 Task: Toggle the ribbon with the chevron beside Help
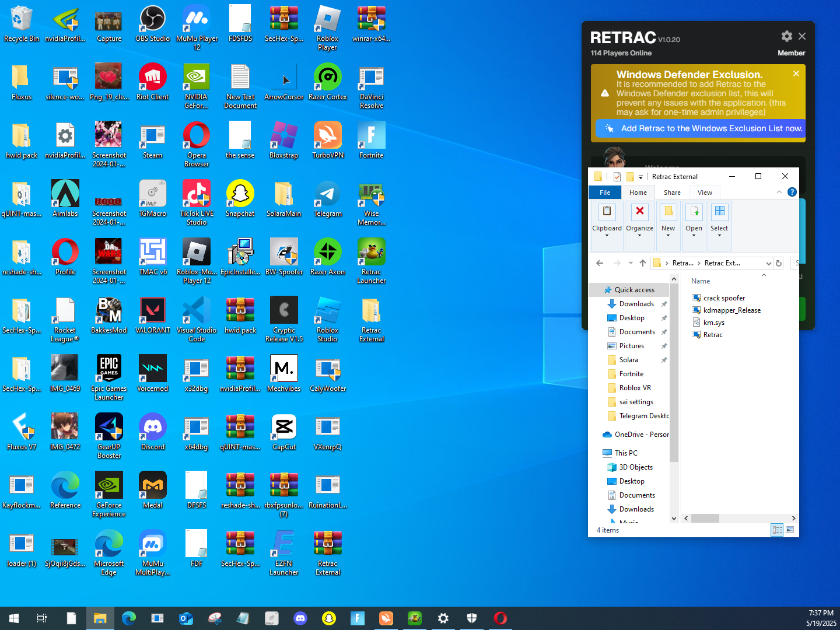779,192
